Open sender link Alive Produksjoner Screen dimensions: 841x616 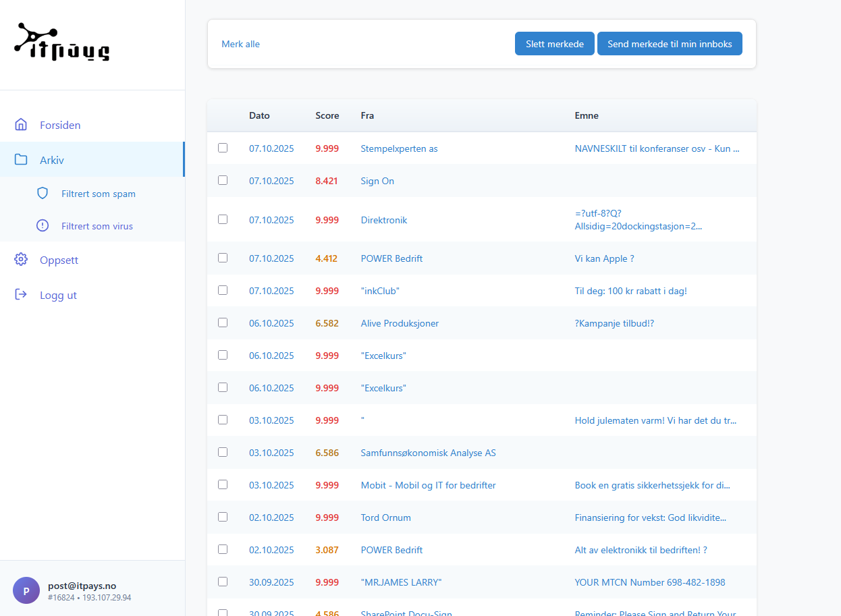point(400,323)
